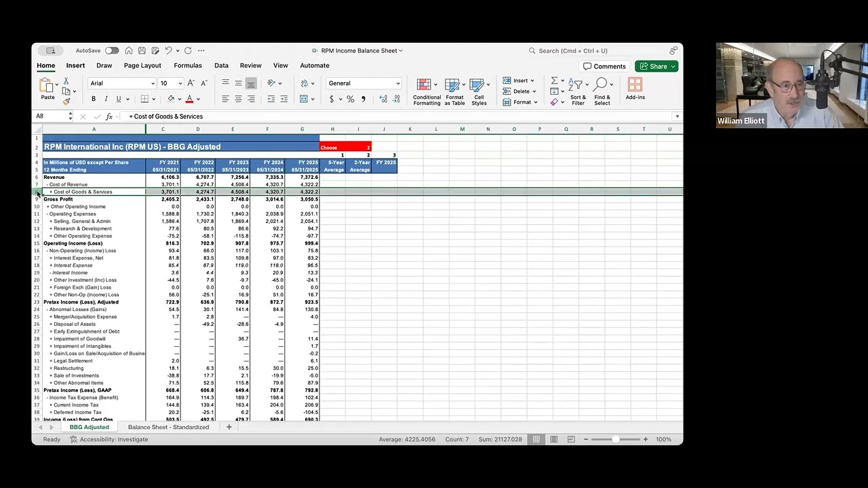Click the Decrease Decimal icon
Screen dimensions: 868x488
pos(396,99)
